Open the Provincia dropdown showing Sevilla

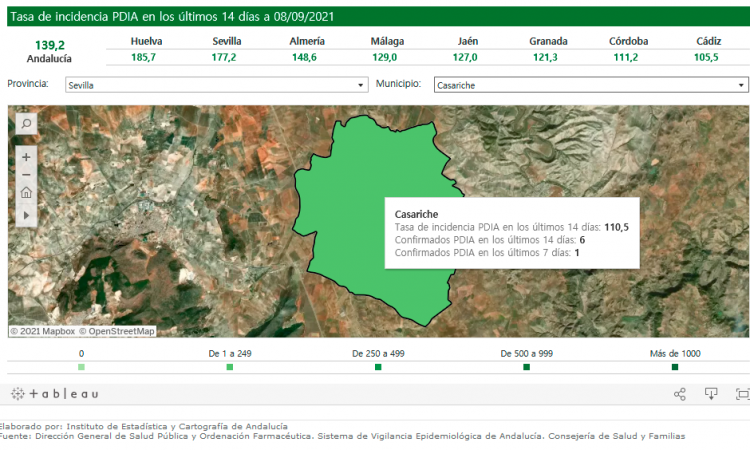[216, 86]
